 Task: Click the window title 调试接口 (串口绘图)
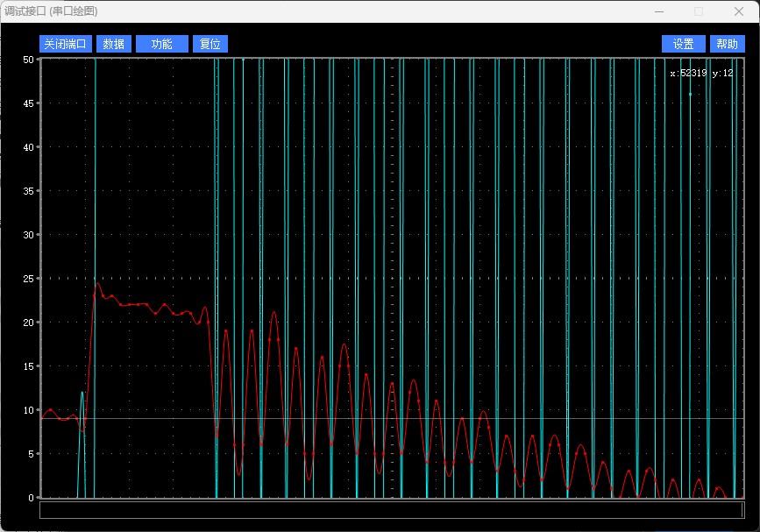click(x=51, y=11)
